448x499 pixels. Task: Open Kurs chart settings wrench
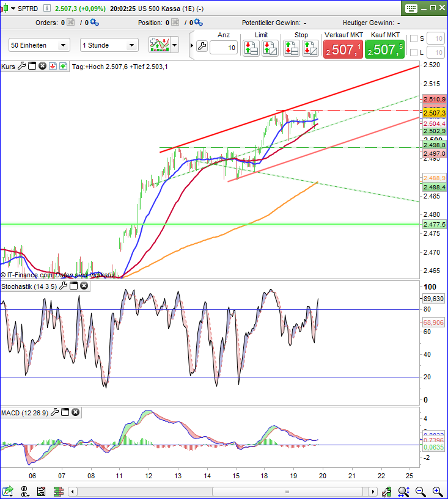[21, 66]
